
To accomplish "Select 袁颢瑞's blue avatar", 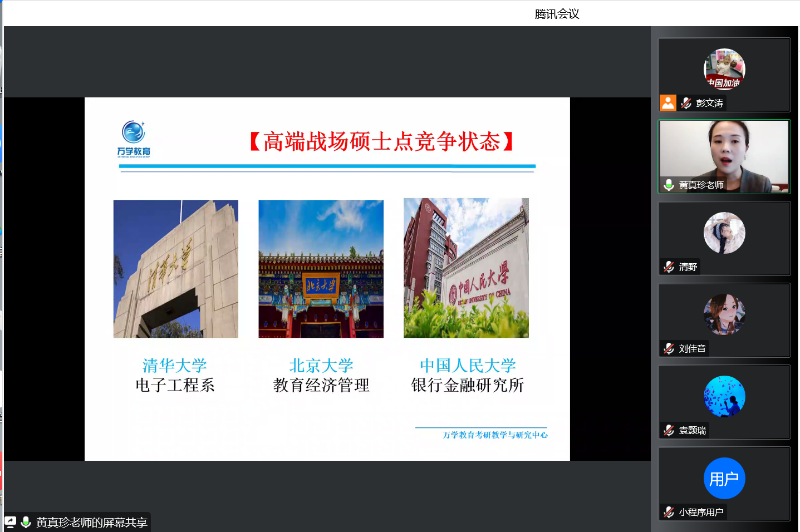I will click(x=724, y=396).
